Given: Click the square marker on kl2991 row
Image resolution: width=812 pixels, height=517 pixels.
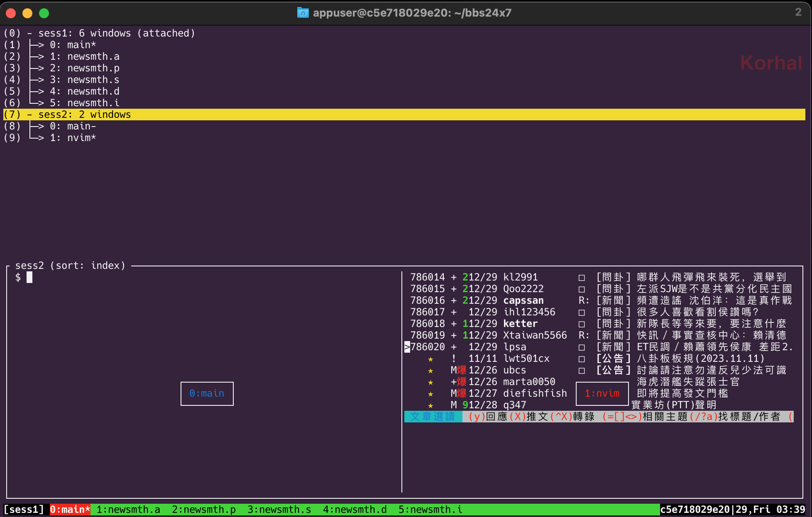Looking at the screenshot, I should click(582, 278).
